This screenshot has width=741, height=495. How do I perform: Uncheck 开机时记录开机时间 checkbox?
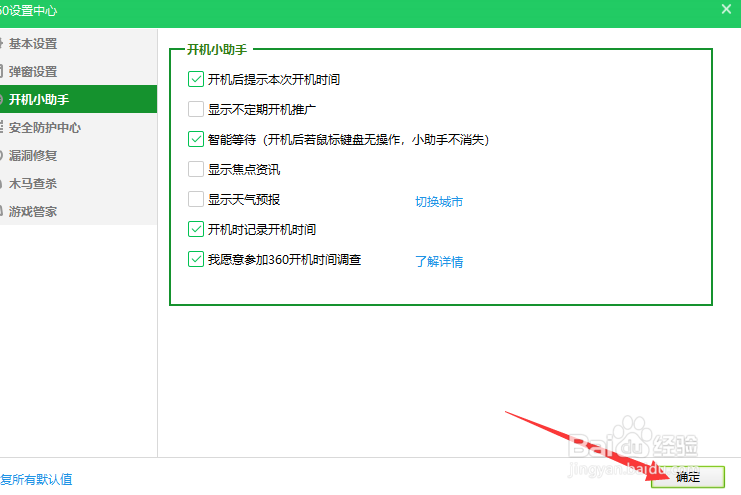[x=196, y=229]
